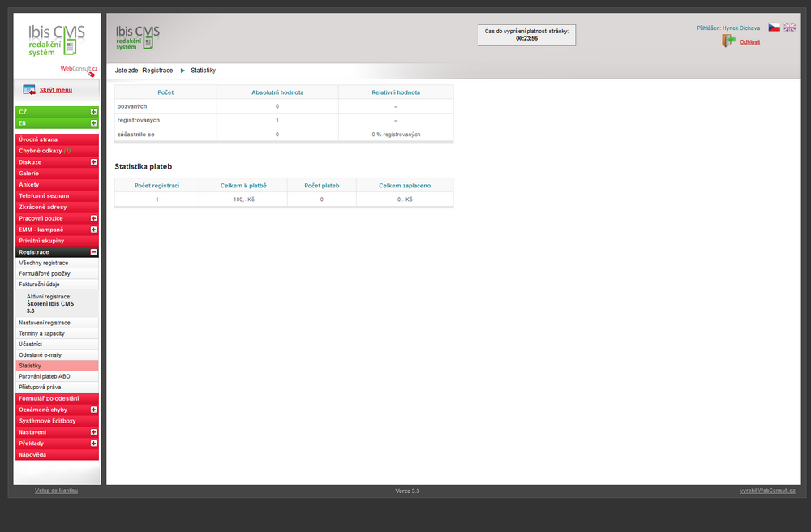Open Formulář po odeslání menu item
This screenshot has height=532, width=811.
click(57, 399)
